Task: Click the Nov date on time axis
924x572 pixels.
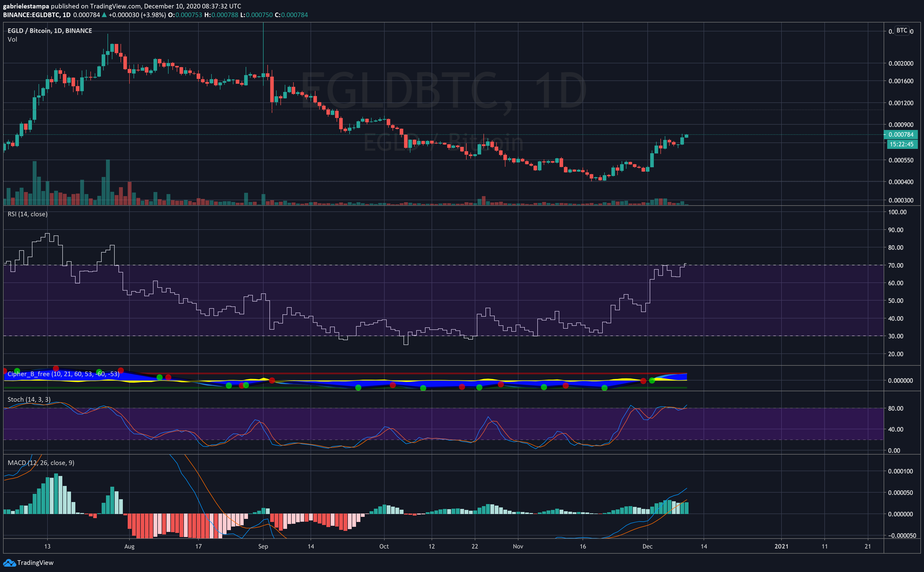Action: [518, 546]
